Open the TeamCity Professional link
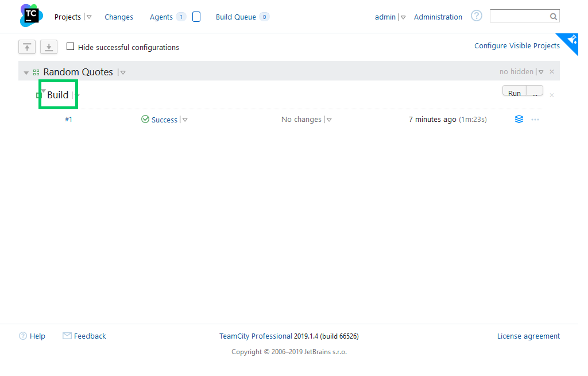The height and width of the screenshot is (376, 588). click(256, 336)
